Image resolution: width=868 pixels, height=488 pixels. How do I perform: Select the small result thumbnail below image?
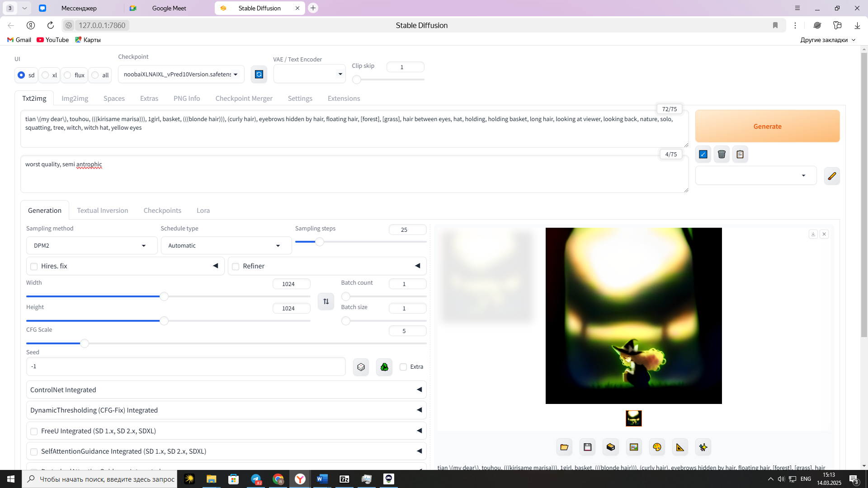tap(633, 418)
